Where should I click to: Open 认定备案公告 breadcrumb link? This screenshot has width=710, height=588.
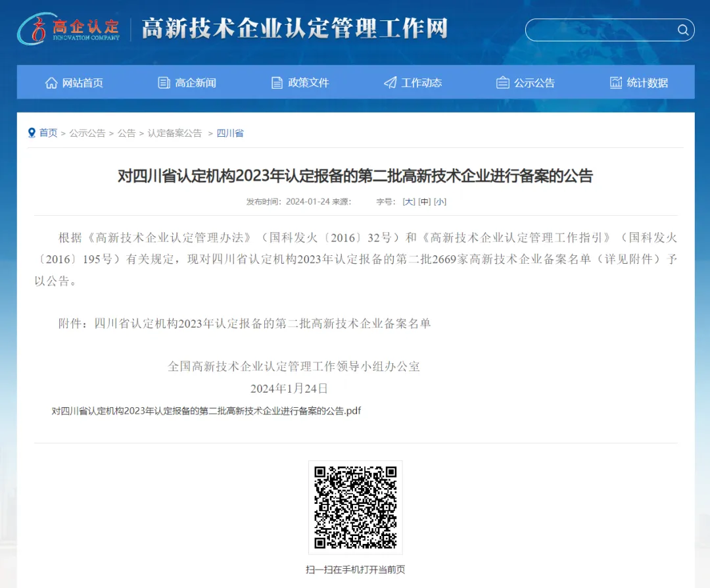[x=175, y=133]
